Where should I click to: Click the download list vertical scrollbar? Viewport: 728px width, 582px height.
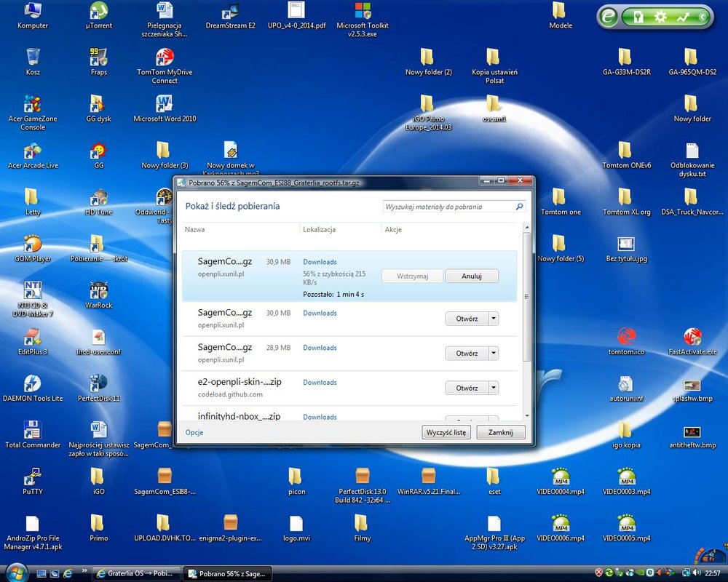[526, 298]
